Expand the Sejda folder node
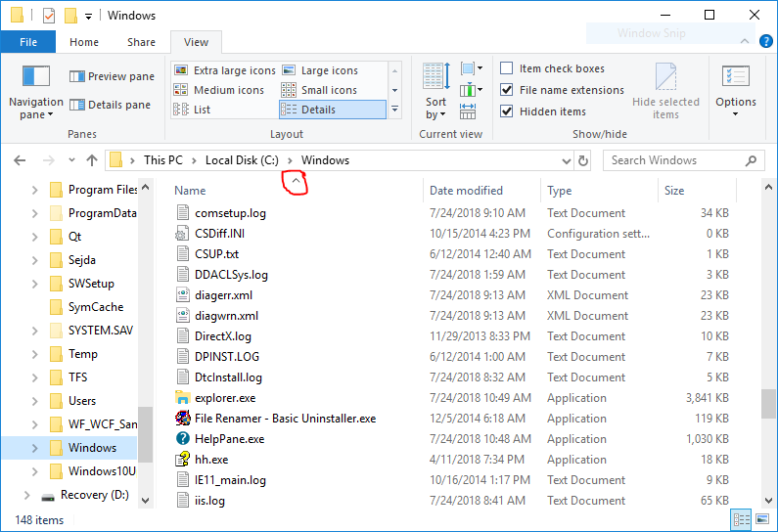This screenshot has width=778, height=532. click(x=34, y=260)
